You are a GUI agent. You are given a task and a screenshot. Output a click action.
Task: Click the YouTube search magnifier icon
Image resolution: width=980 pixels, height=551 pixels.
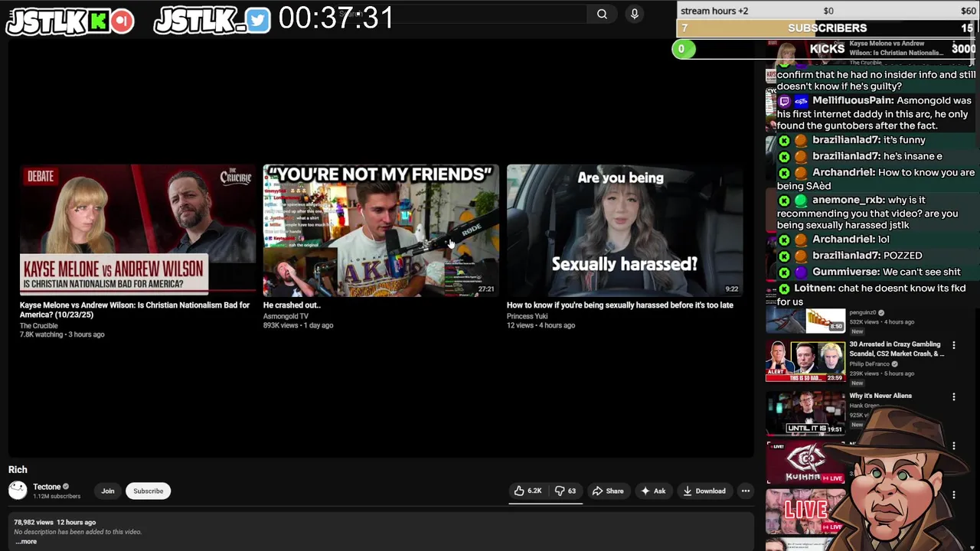pyautogui.click(x=602, y=14)
